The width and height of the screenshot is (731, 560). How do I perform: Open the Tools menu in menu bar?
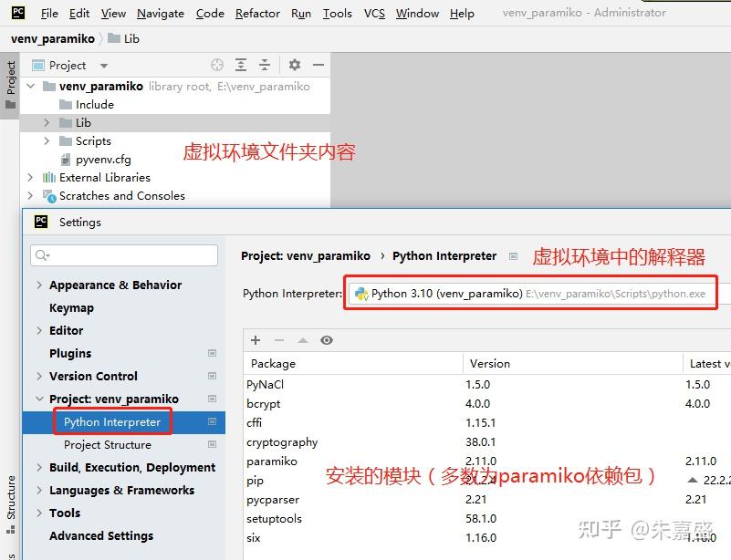(x=337, y=14)
